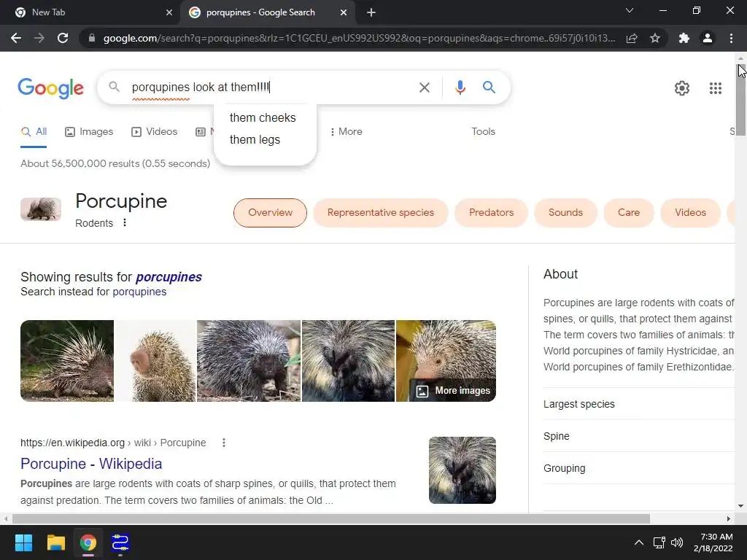Open the Extensions puzzle icon
This screenshot has height=560, width=747.
coord(684,38)
